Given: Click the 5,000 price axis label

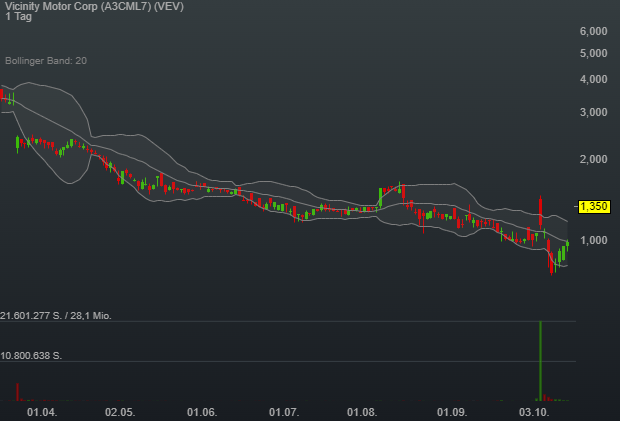Looking at the screenshot, I should pyautogui.click(x=594, y=53).
